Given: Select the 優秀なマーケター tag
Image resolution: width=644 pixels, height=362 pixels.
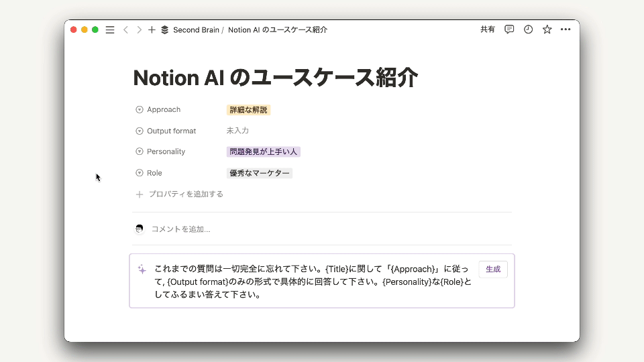Looking at the screenshot, I should point(259,173).
